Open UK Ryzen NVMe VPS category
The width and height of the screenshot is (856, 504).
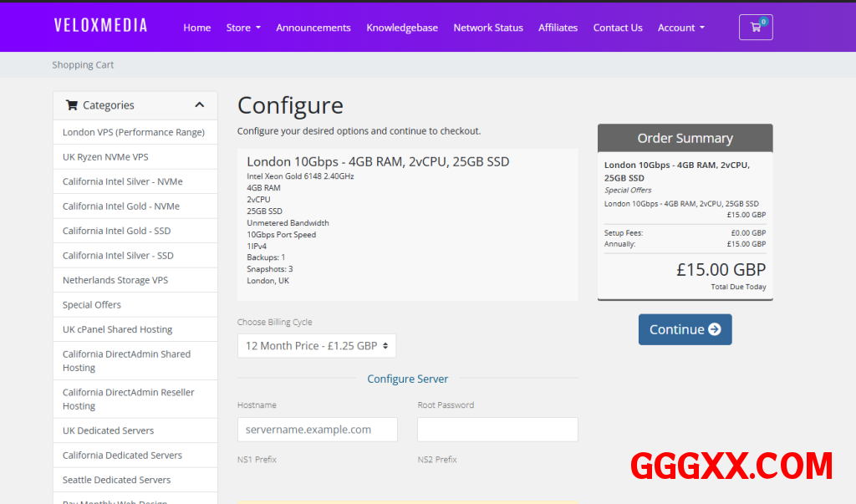coord(105,157)
